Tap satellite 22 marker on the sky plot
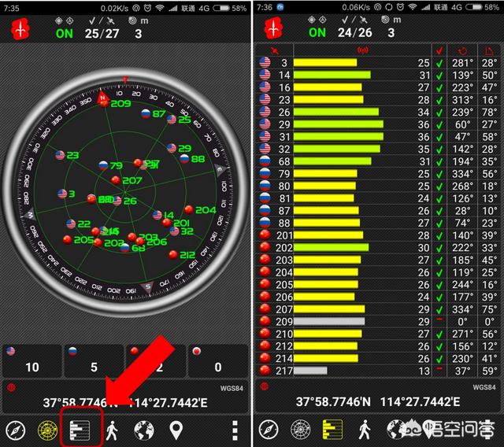 [x=71, y=223]
